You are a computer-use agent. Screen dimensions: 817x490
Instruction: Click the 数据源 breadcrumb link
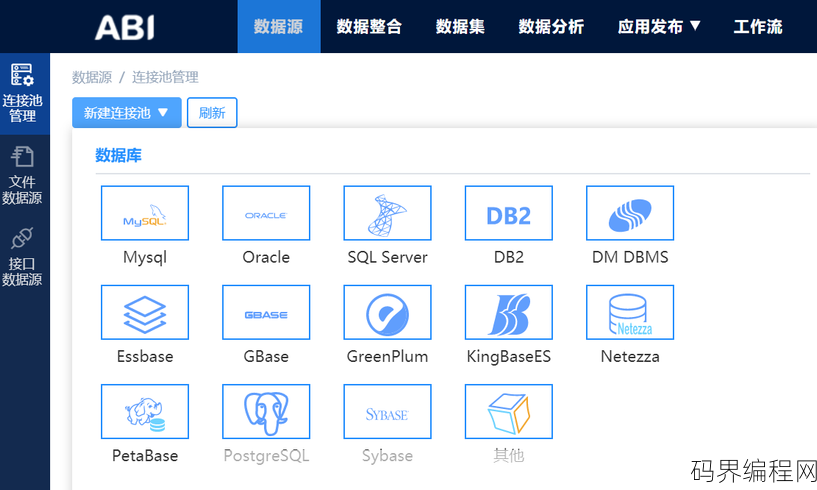[x=92, y=78]
